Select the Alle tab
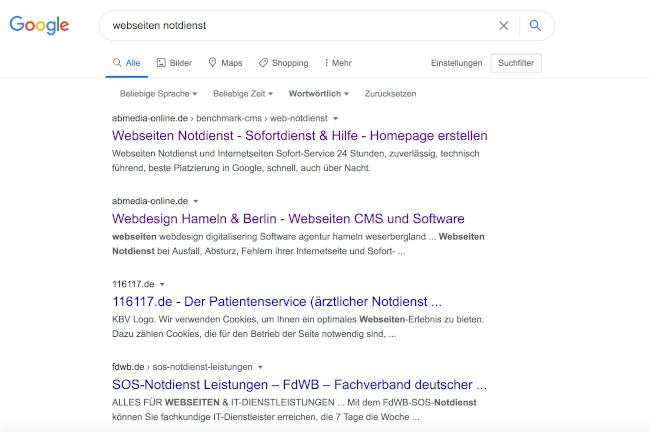Screen dimensions: 650x432 point(126,63)
